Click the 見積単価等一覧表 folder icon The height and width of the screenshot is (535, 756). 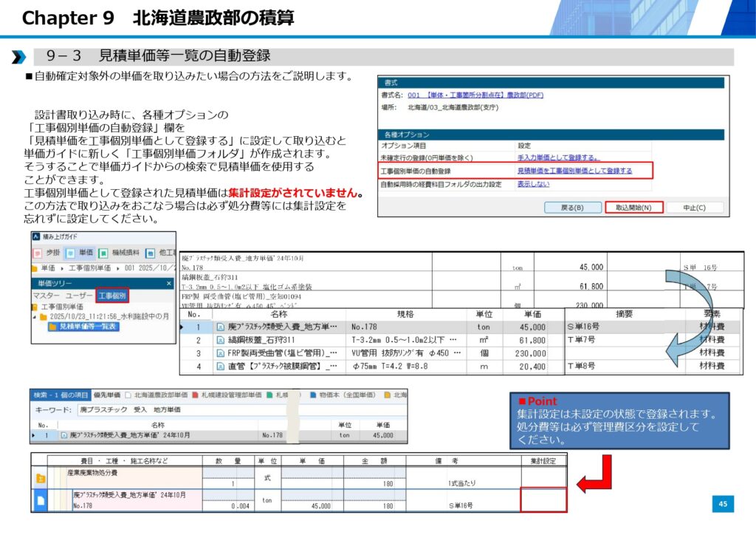52,327
